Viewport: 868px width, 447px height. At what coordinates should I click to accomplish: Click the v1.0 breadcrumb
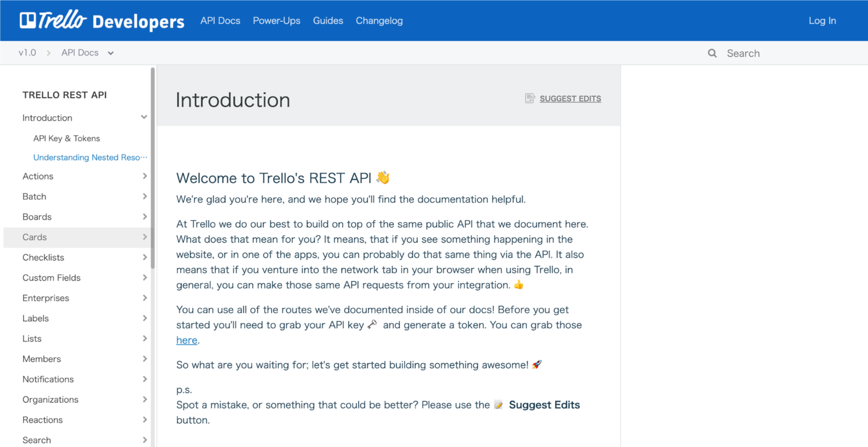pos(27,53)
